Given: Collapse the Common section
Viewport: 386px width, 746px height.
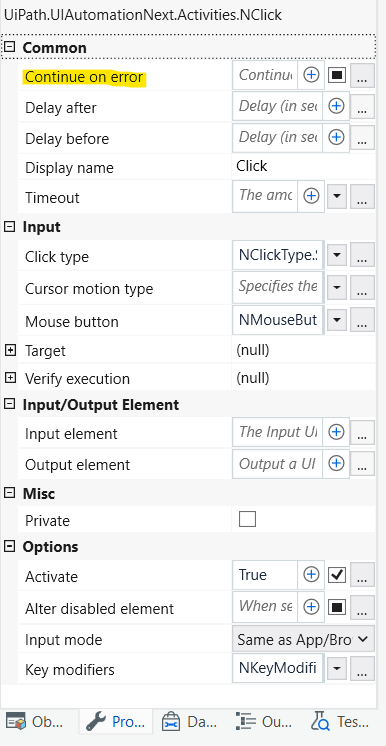Looking at the screenshot, I should coord(10,47).
